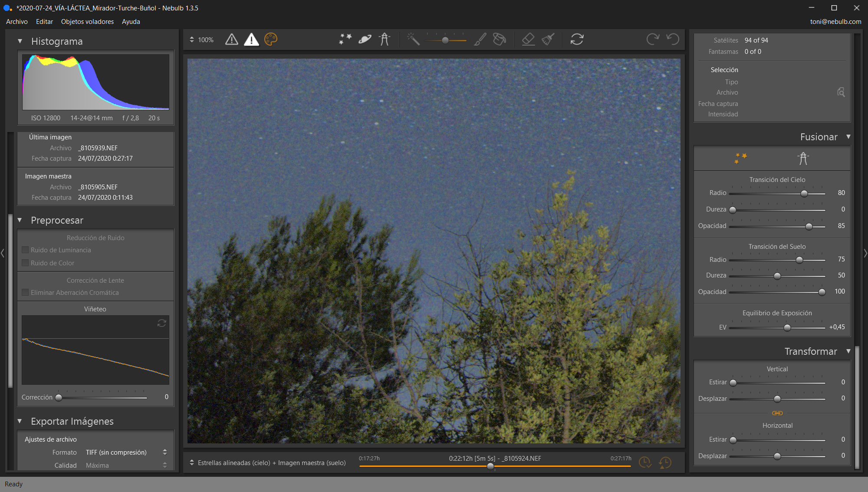Screen dimensions: 868x492
Task: Click the clock with checkmark icon
Action: 645,462
